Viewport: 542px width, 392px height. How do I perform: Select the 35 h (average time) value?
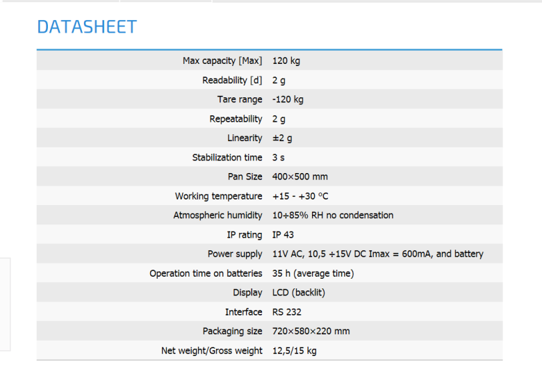coord(313,273)
